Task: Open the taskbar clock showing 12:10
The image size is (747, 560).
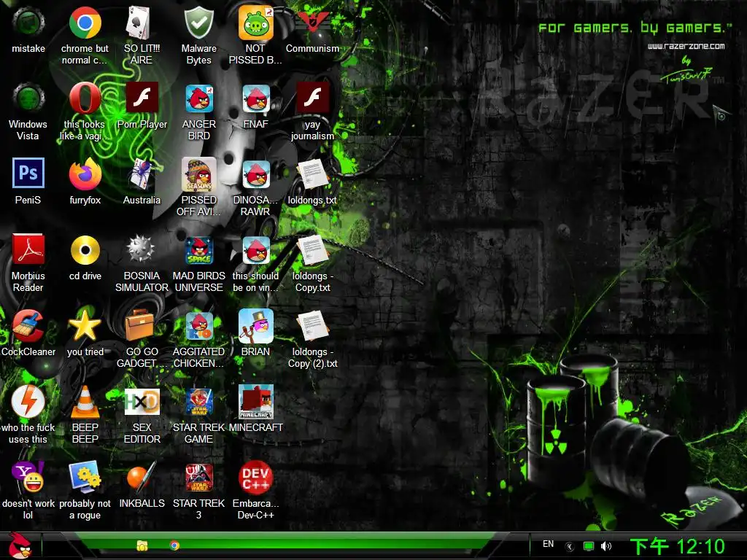Action: coord(677,545)
